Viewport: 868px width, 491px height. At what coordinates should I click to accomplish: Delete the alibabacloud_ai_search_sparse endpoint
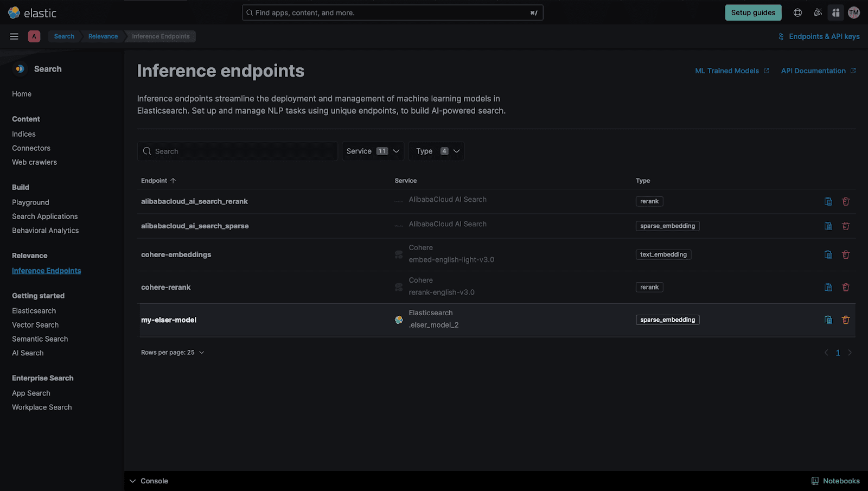point(846,226)
